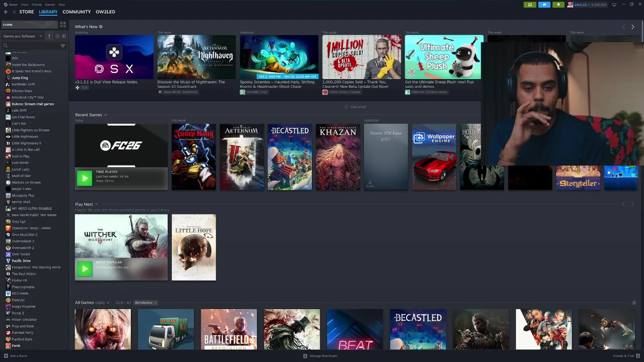
Task: Switch library to collections grid view icon
Action: pos(63,24)
